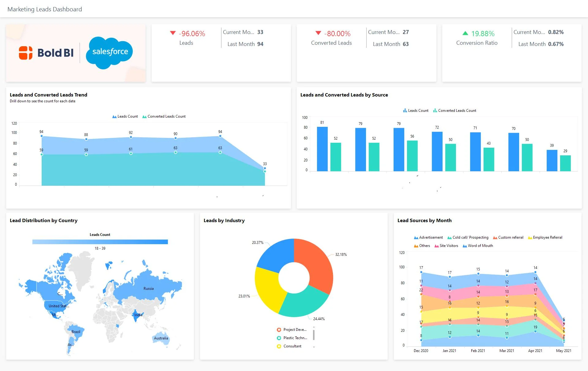Toggle the Advertisement series legend

[x=428, y=237]
